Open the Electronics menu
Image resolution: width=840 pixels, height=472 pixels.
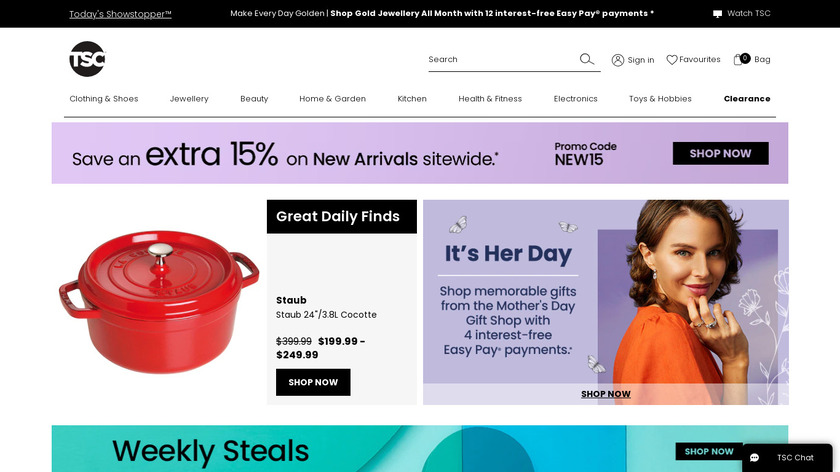click(575, 99)
